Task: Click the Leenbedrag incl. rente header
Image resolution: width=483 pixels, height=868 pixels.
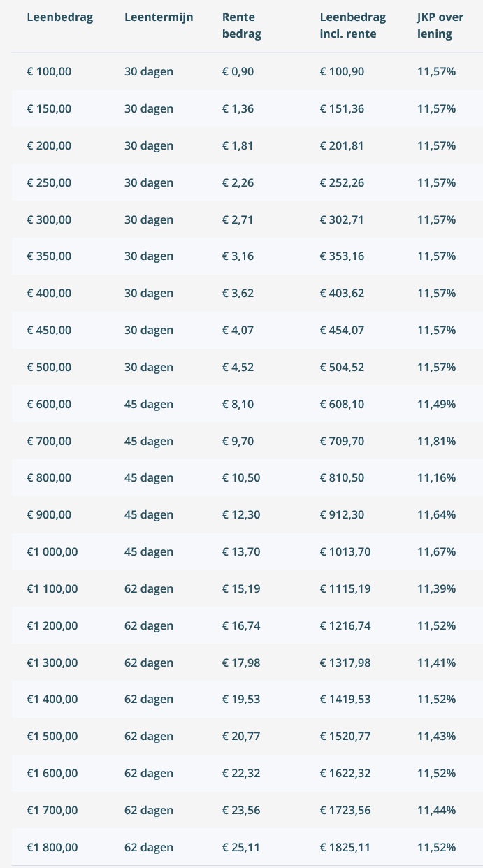Action: (x=352, y=25)
